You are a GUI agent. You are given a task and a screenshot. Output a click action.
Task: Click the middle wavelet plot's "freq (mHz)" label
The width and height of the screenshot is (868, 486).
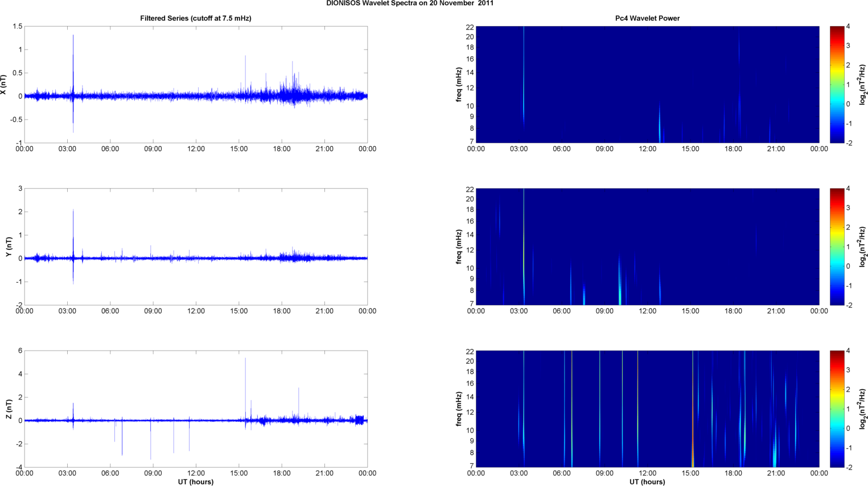coord(459,247)
